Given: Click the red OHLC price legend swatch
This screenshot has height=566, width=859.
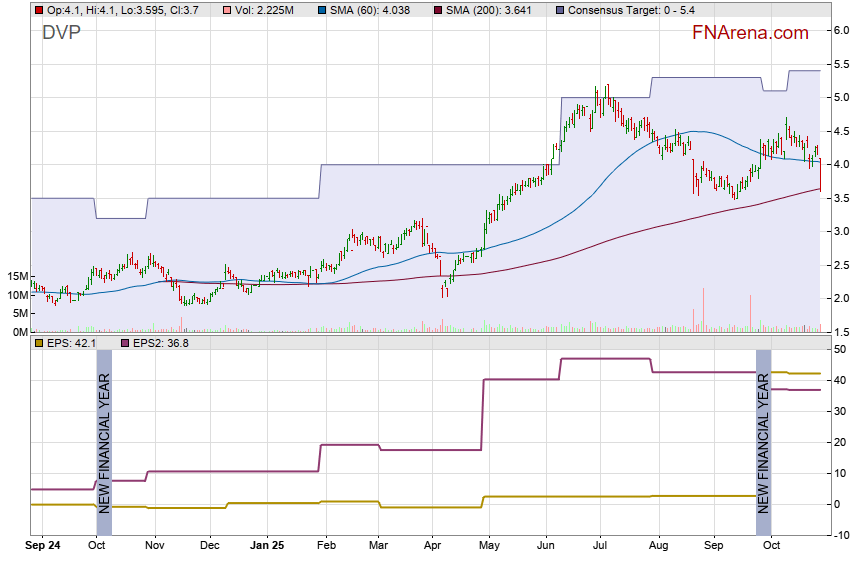Looking at the screenshot, I should [x=38, y=10].
